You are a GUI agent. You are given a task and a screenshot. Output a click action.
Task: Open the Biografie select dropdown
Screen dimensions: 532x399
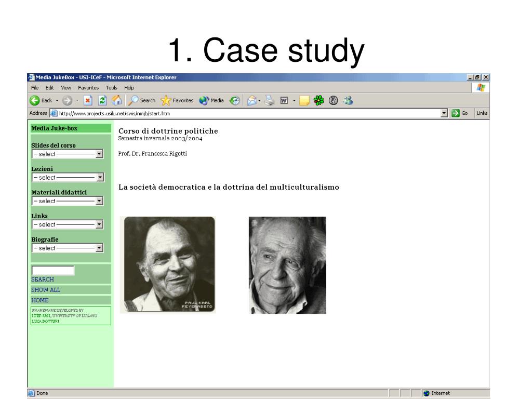(x=68, y=248)
